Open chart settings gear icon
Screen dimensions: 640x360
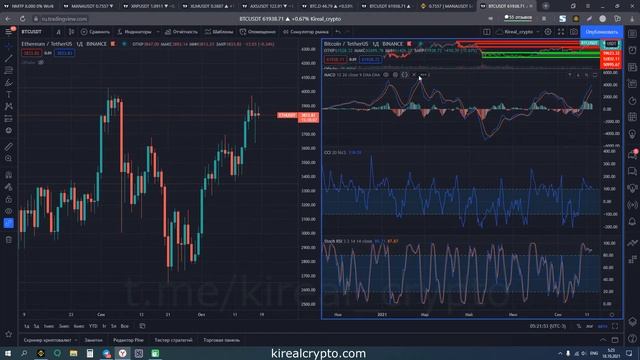pos(548,32)
